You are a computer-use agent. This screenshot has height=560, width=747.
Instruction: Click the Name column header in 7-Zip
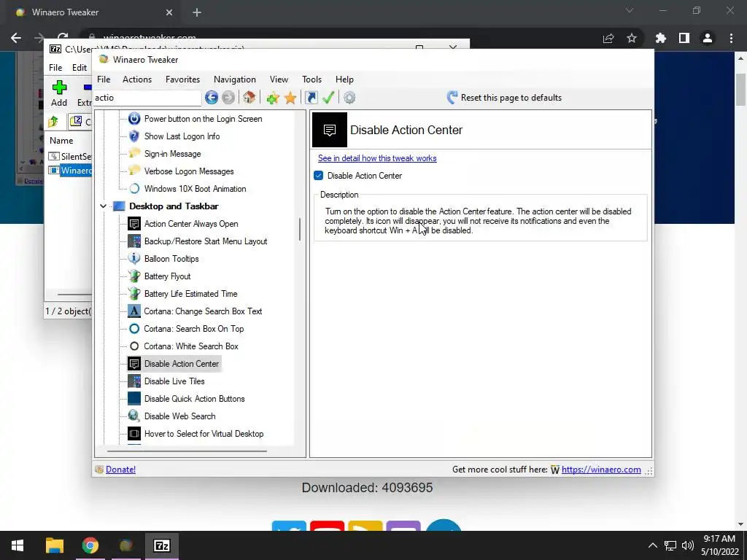pos(61,141)
